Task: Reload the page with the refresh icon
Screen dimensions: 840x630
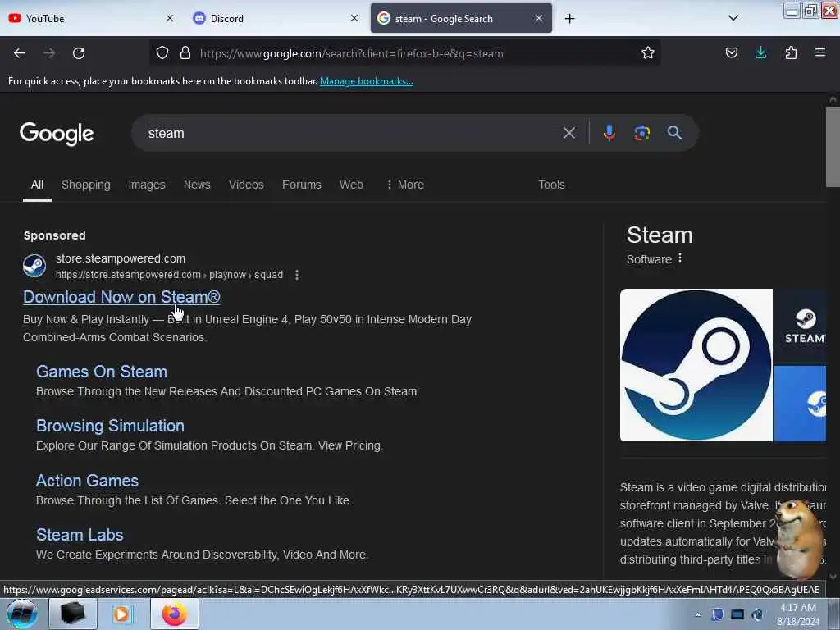Action: 79,53
